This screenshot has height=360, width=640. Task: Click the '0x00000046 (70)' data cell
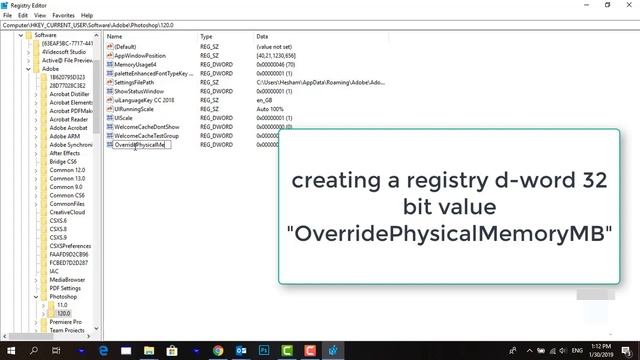[276, 64]
